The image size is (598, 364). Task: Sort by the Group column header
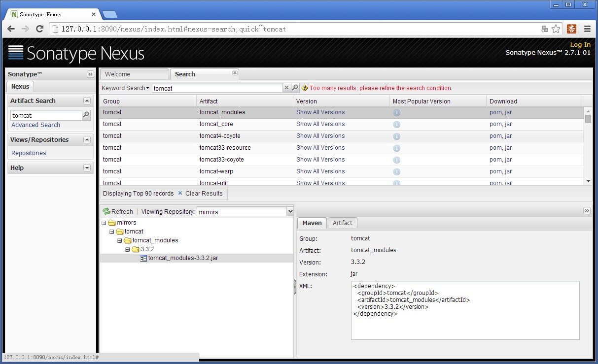[148, 101]
